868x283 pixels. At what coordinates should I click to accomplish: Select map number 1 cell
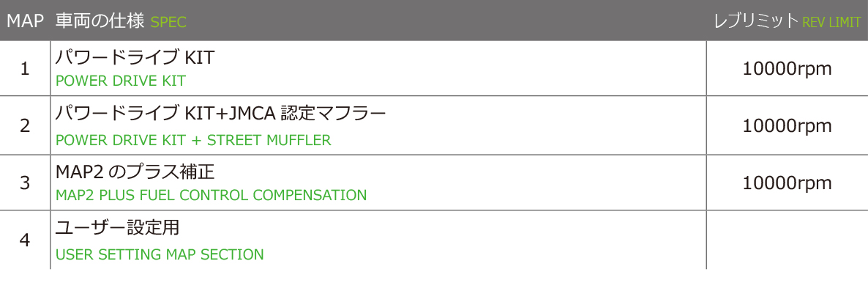[25, 69]
